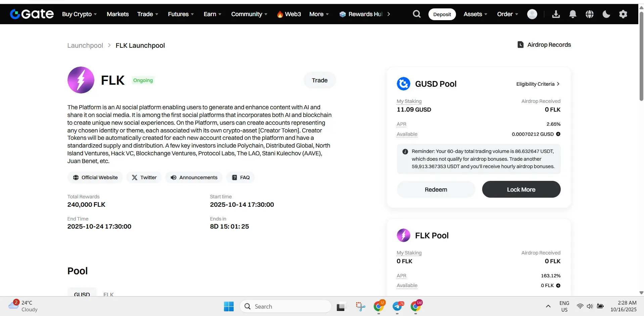644x316 pixels.
Task: Click the Ongoing status badge
Action: [143, 80]
